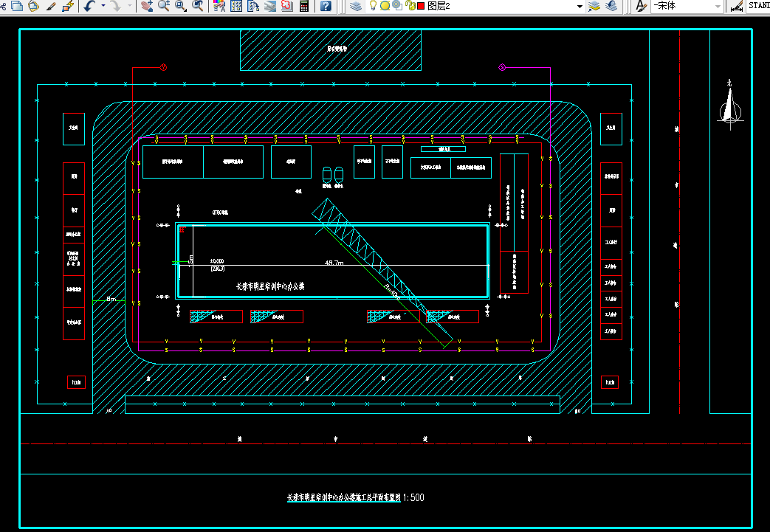Open the Text Style manager icon
Image resolution: width=770 pixels, height=532 pixels.
(x=641, y=6)
